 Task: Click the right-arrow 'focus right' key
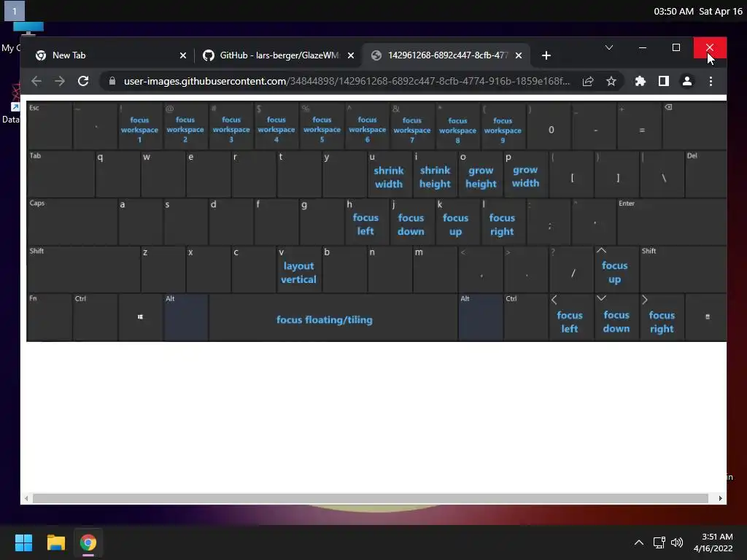[x=662, y=318]
